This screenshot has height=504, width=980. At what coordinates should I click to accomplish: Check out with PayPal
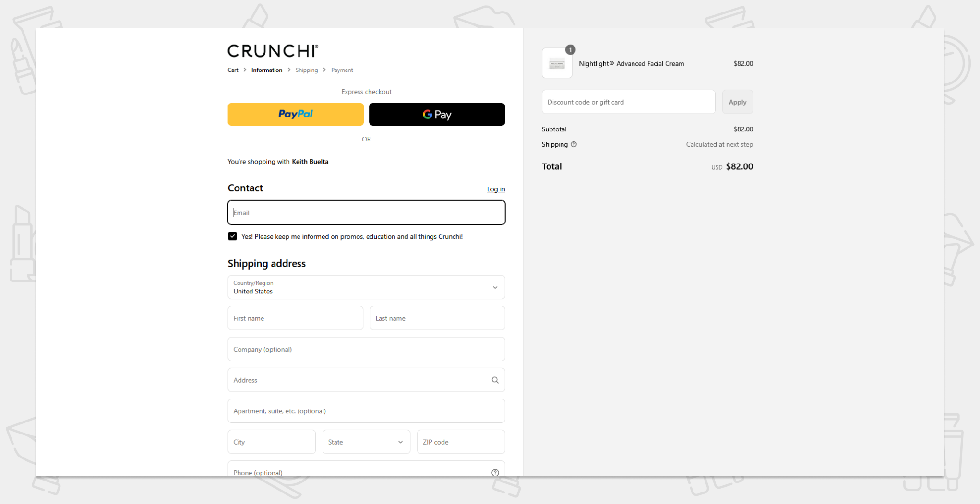coord(296,114)
